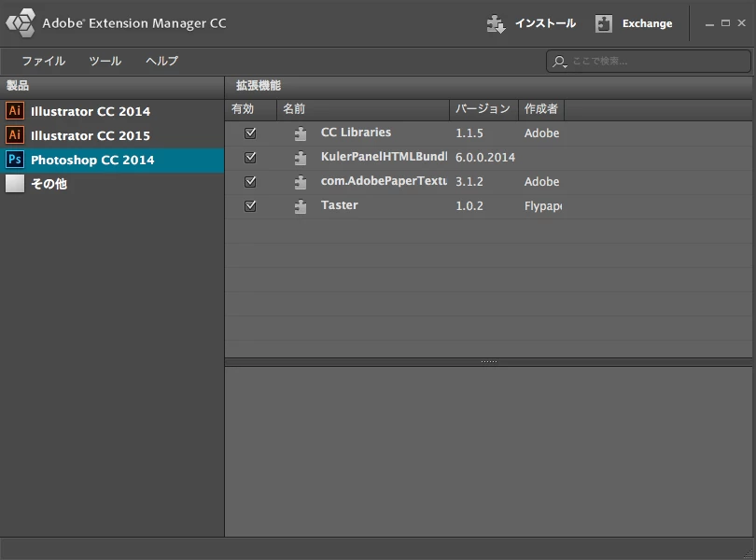Image resolution: width=756 pixels, height=560 pixels.
Task: Click the Illustrator CC 2015 Ai icon
Action: click(15, 134)
